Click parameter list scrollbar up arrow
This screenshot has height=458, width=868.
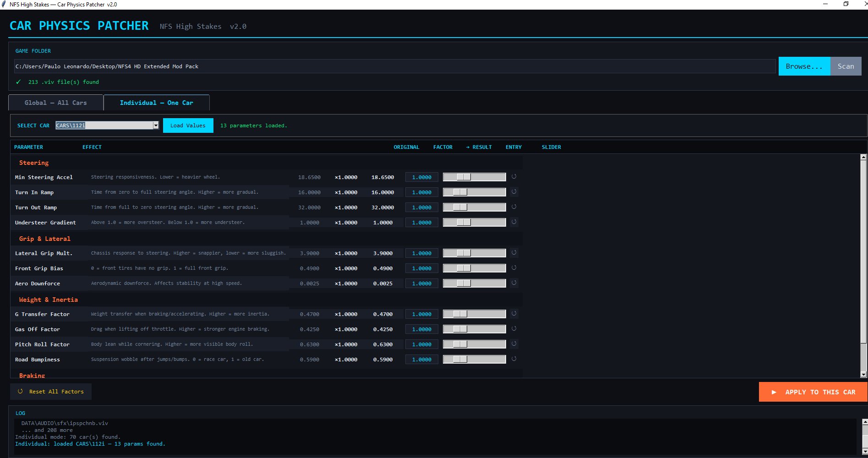pos(863,157)
